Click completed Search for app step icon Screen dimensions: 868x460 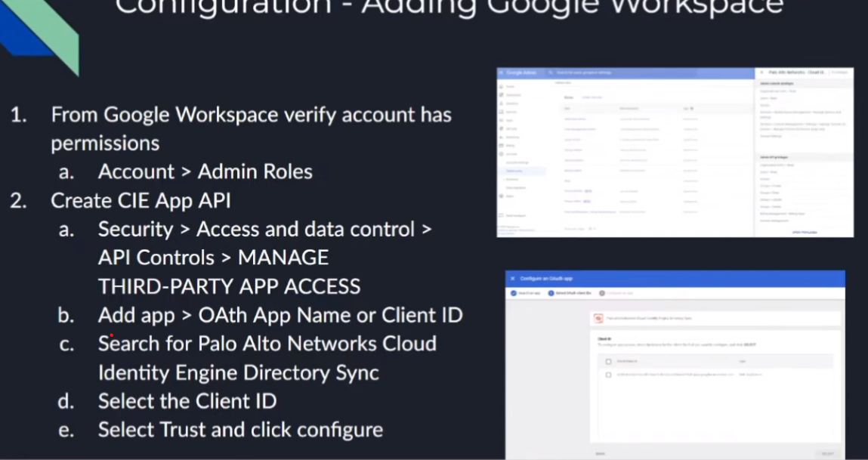coord(514,293)
